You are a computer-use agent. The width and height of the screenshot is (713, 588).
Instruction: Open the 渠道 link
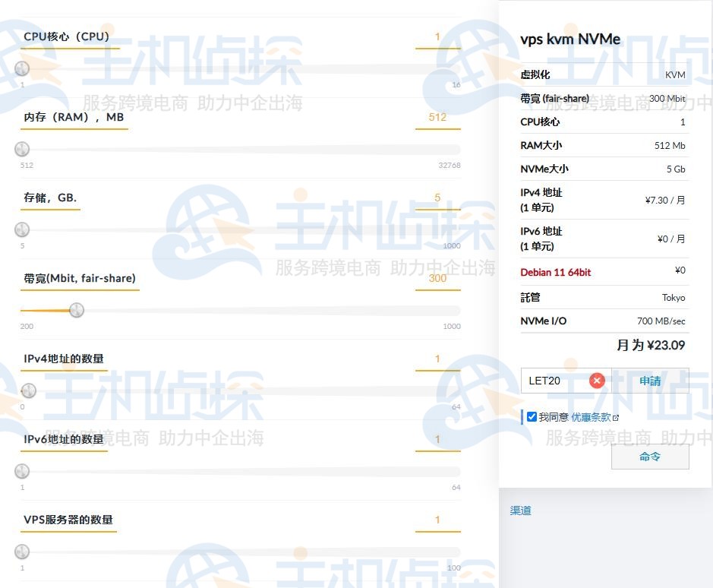click(x=520, y=511)
